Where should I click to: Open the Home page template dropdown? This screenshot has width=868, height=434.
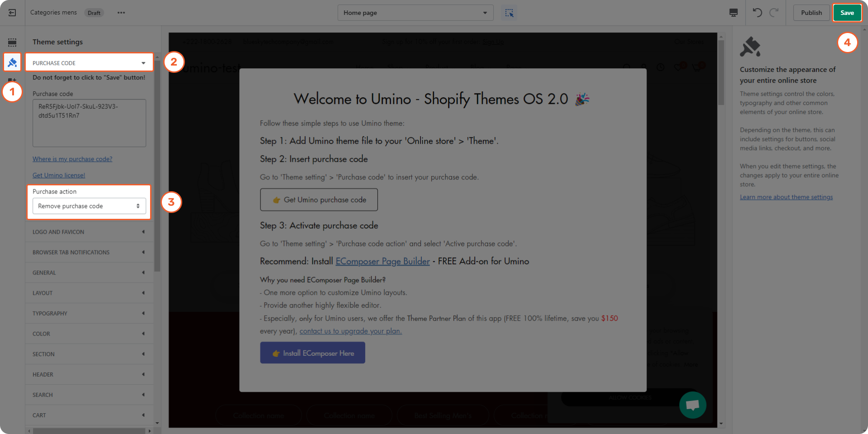point(415,13)
